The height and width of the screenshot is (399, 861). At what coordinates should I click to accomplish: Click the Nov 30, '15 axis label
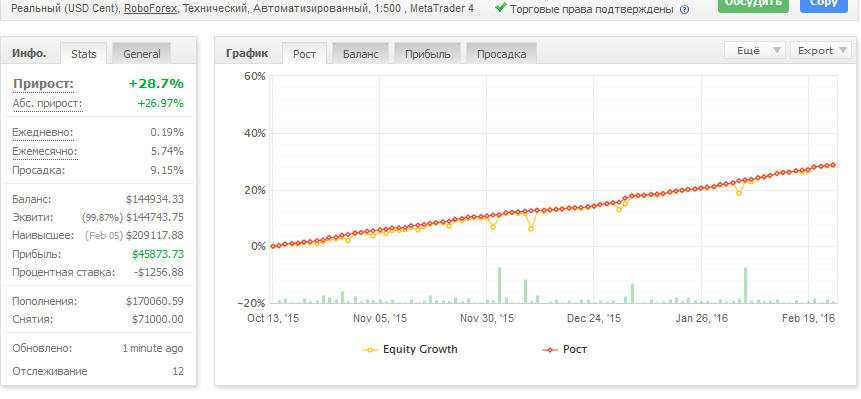pos(487,318)
